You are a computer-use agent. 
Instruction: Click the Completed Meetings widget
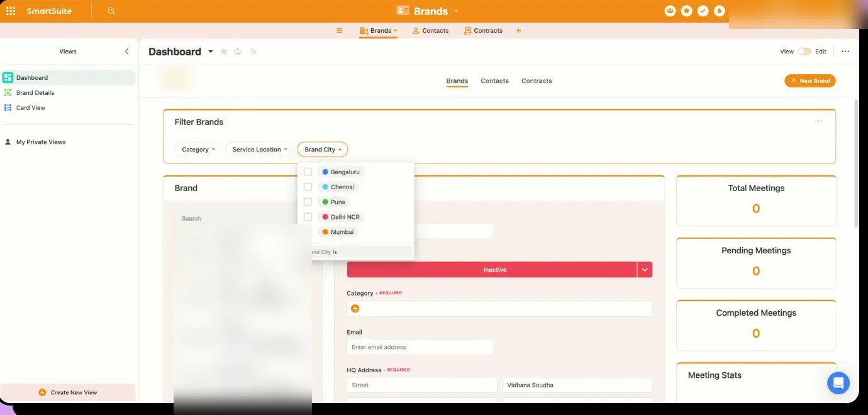click(x=756, y=324)
